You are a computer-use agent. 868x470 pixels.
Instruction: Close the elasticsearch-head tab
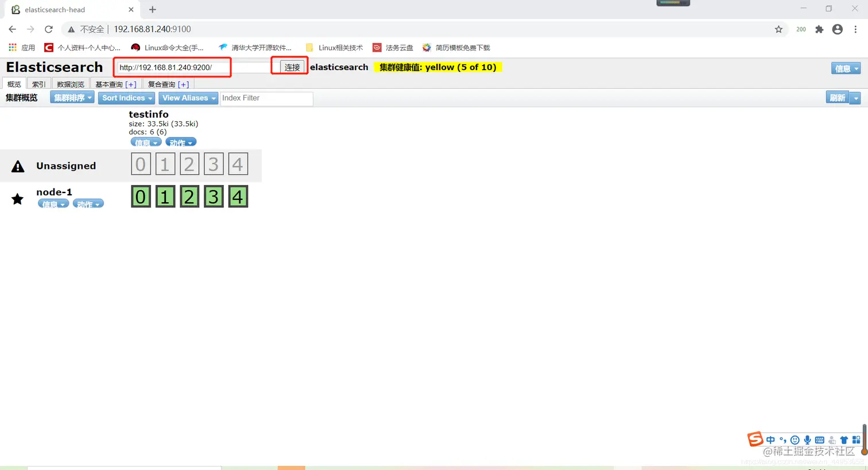point(131,10)
